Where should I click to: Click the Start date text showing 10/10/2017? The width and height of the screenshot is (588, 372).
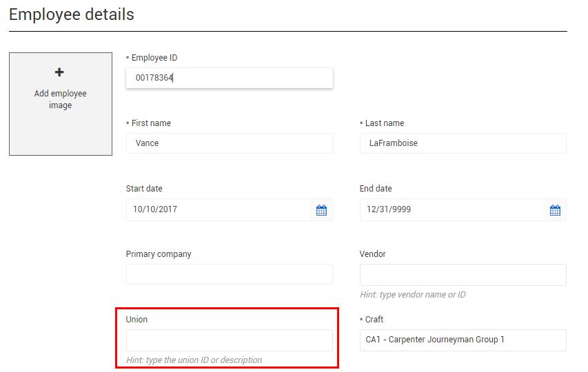(155, 209)
